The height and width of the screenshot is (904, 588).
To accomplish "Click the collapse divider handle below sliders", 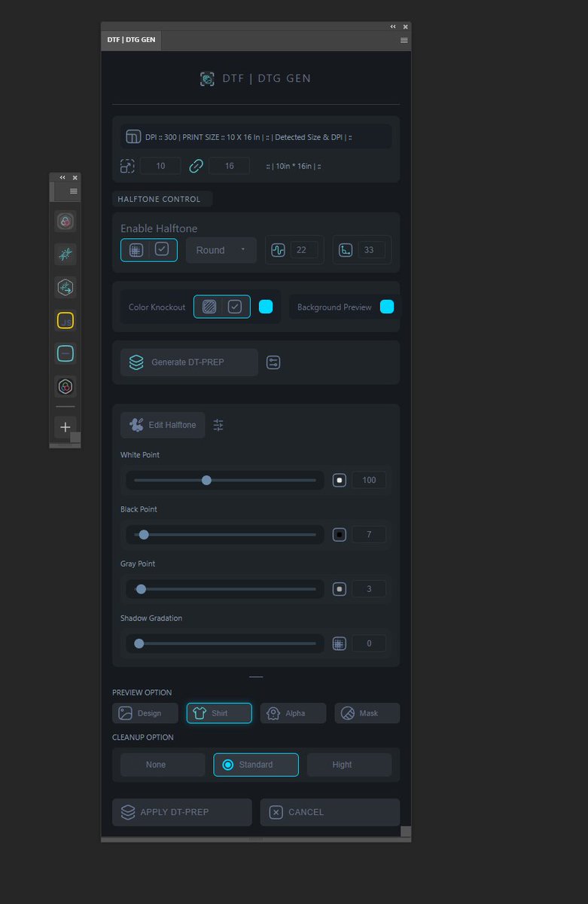I will click(x=256, y=676).
